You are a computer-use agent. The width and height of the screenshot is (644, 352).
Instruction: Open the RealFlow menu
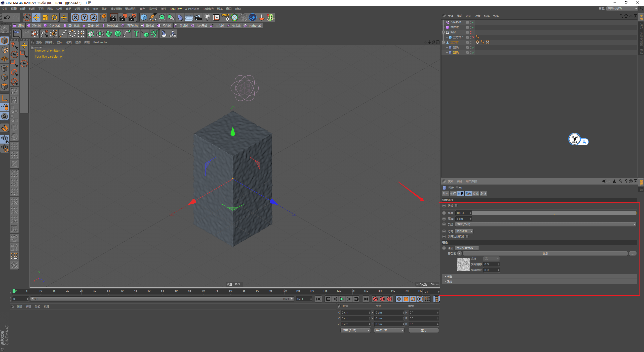(x=175, y=9)
